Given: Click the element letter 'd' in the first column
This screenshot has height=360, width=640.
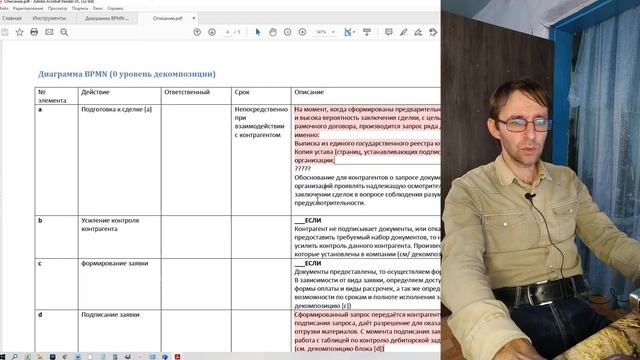Looking at the screenshot, I should (x=40, y=315).
